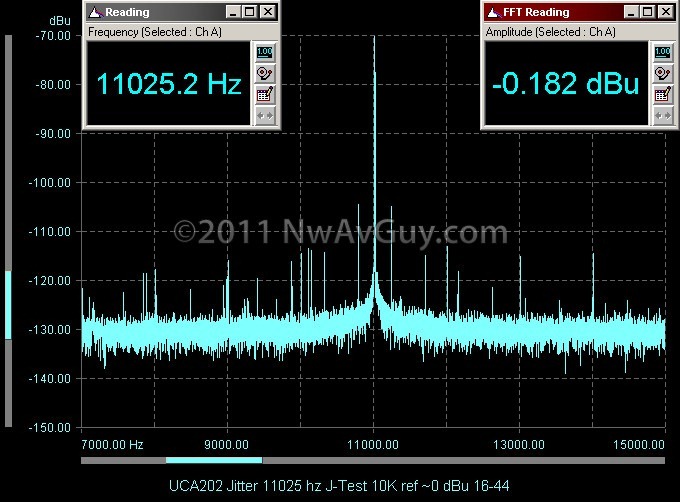The width and height of the screenshot is (680, 502).
Task: Minimize the FFT Reading window
Action: (631, 12)
